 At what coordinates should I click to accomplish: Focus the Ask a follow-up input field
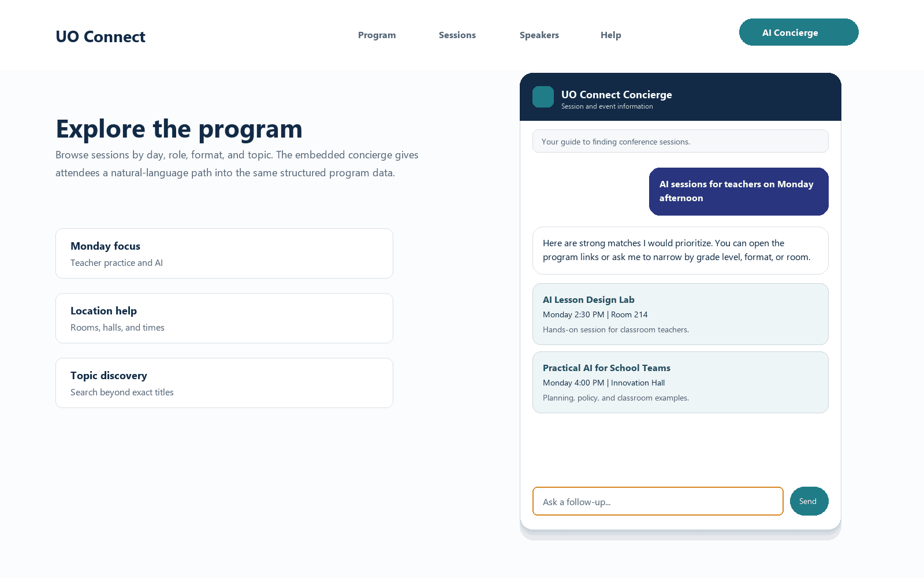click(x=658, y=501)
